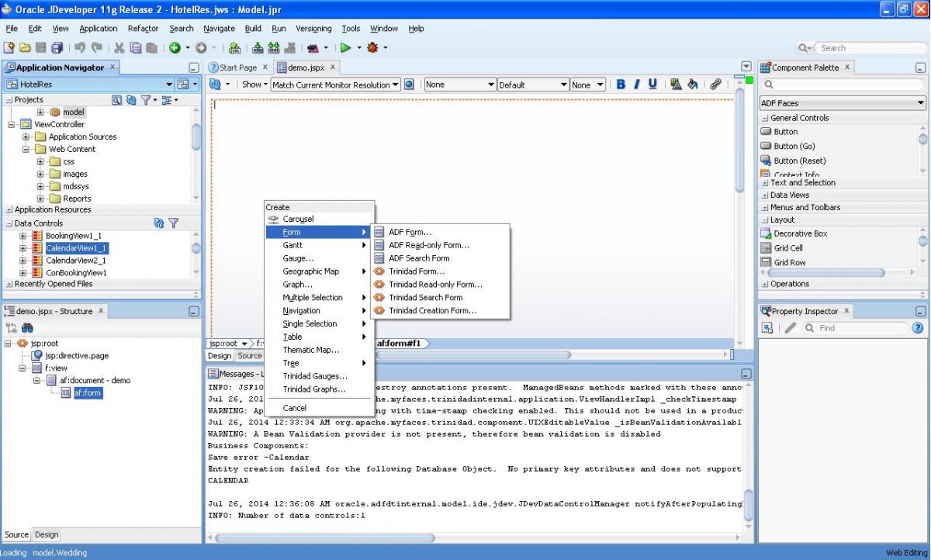This screenshot has width=931, height=560.
Task: Click the green Back navigation arrow icon
Action: [175, 48]
